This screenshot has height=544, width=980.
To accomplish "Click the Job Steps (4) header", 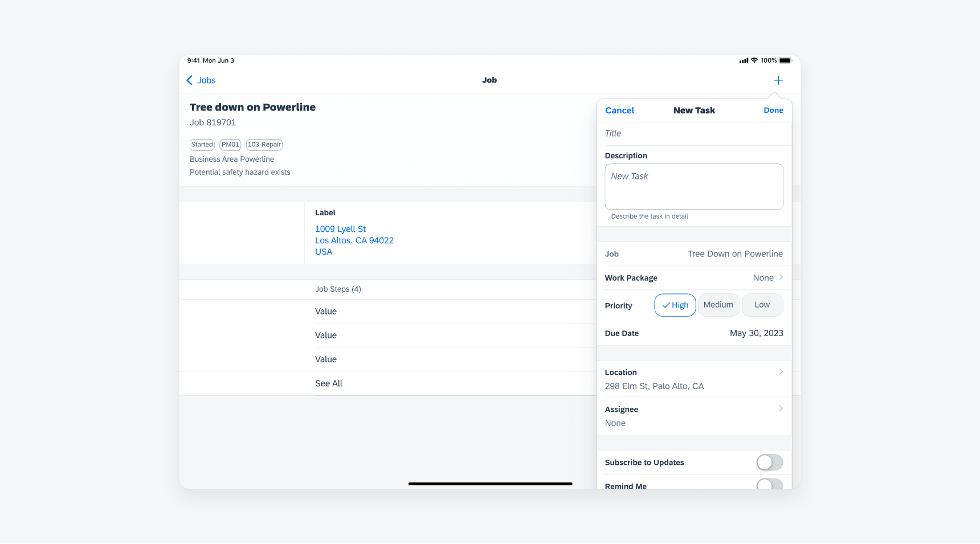I will [x=338, y=289].
